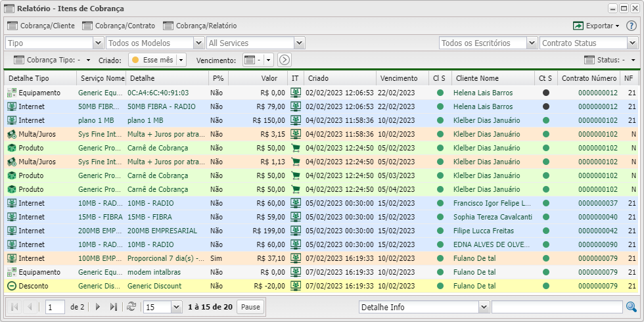The image size is (644, 322).
Task: Click the magnifier search icon
Action: pos(632,307)
